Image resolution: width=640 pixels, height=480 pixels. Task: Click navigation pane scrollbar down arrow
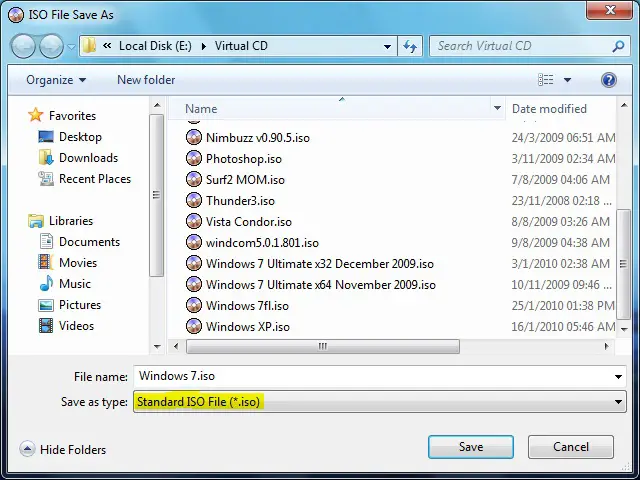click(157, 347)
